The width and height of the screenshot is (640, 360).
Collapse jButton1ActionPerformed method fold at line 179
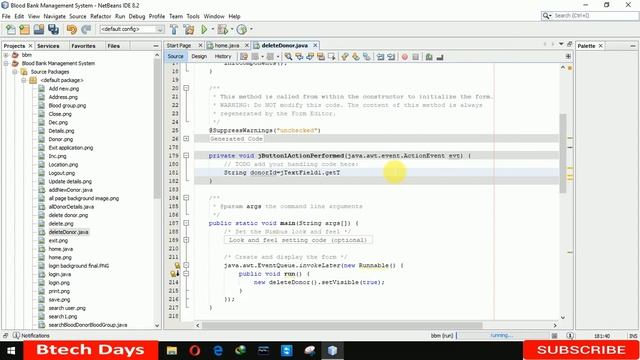point(186,156)
